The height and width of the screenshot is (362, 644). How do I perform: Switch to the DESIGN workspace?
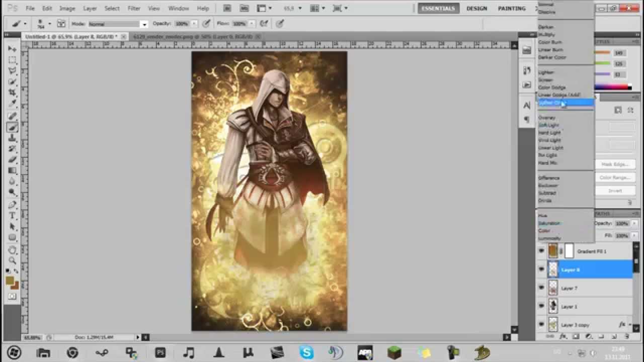click(476, 9)
